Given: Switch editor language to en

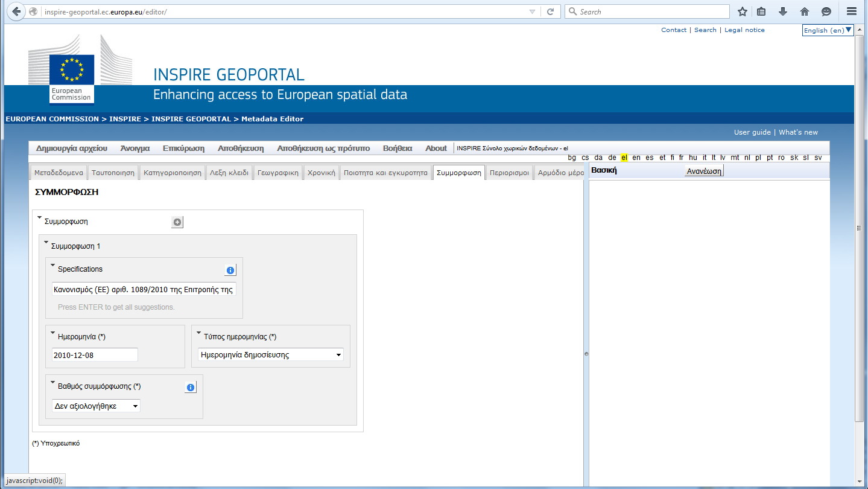Looking at the screenshot, I should click(x=636, y=158).
